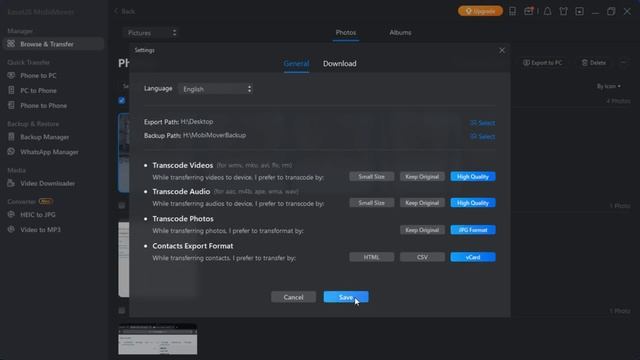
Task: Choose JPG Format for Transcode Photos
Action: (473, 230)
